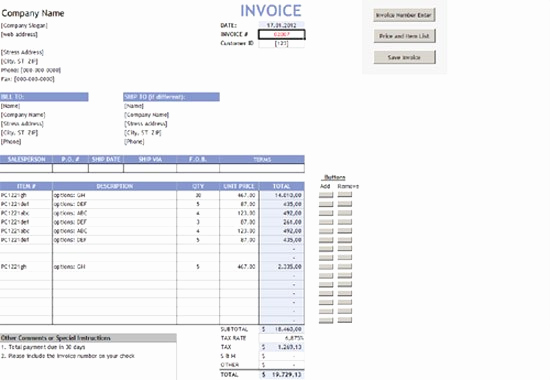Screen dimensions: 550x380
Task: Click the UNIT PRICE column header
Action: [239, 186]
